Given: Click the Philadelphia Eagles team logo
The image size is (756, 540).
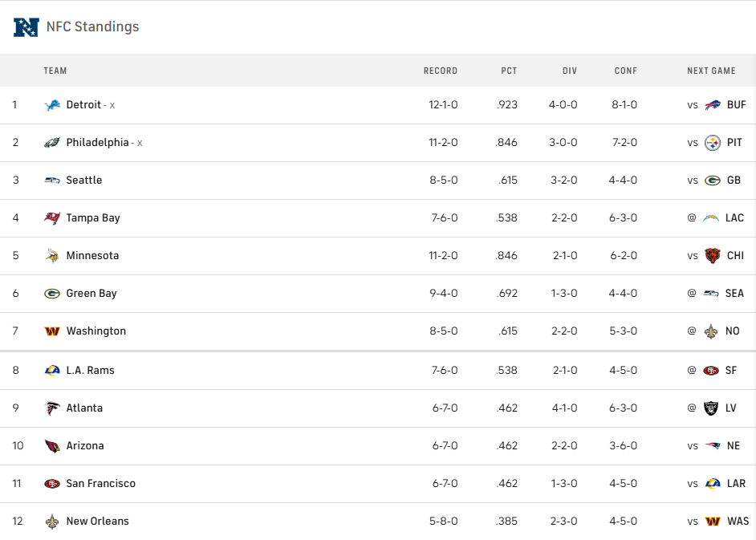Looking at the screenshot, I should point(52,143).
